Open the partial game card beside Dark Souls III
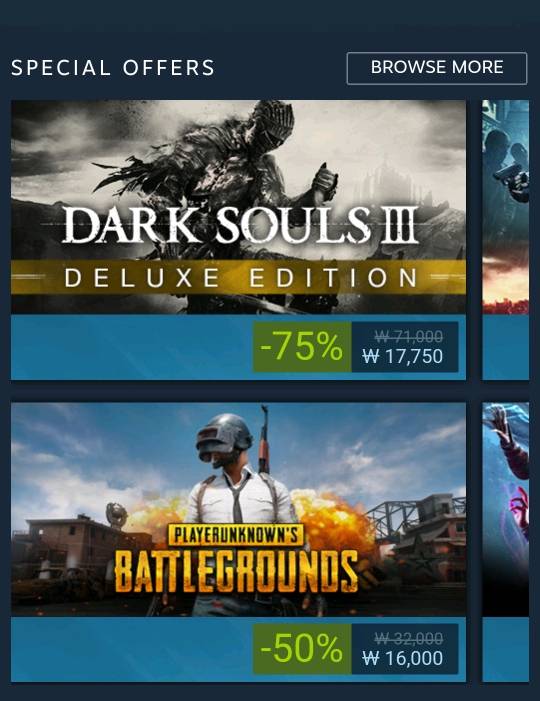The width and height of the screenshot is (540, 701). 506,207
